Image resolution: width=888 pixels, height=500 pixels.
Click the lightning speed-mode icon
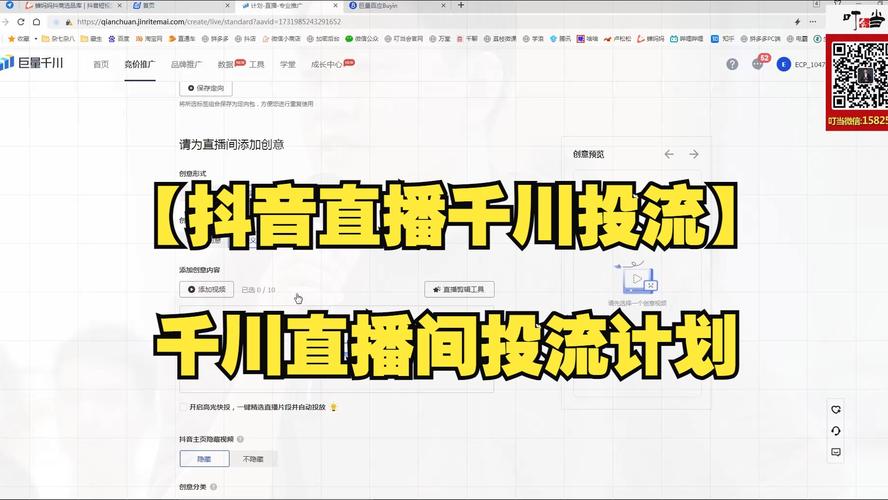point(797,22)
